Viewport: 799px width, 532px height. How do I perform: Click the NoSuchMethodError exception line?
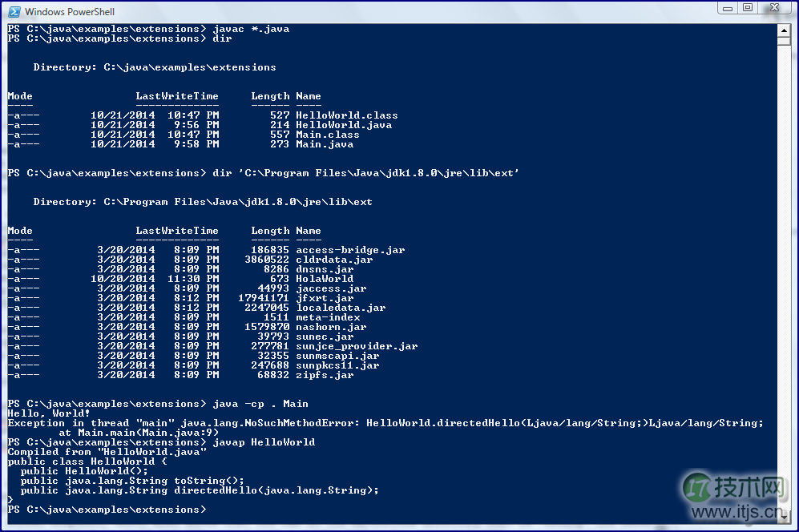pos(385,423)
